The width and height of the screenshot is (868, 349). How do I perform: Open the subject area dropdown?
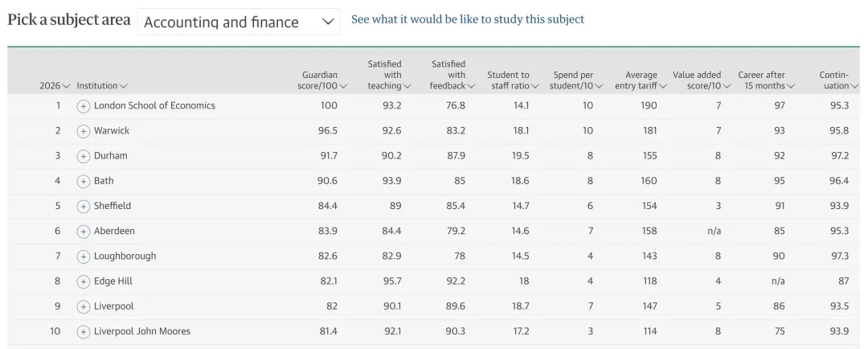(239, 23)
